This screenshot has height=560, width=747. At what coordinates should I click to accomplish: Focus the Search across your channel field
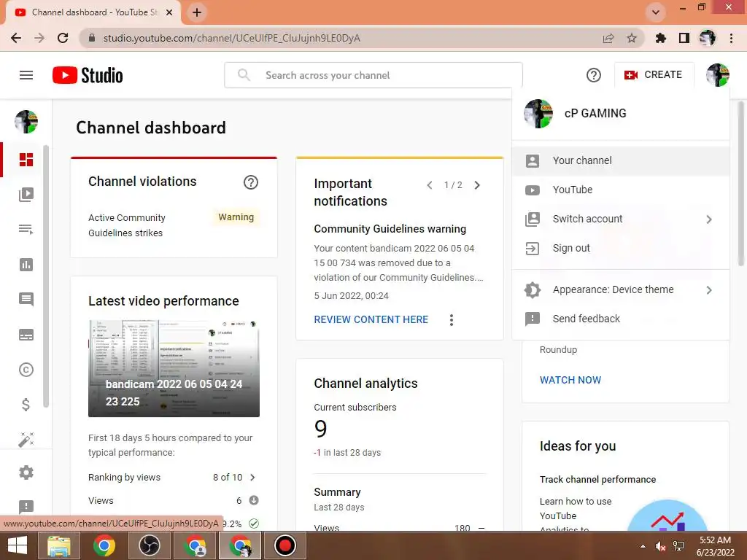click(x=373, y=75)
